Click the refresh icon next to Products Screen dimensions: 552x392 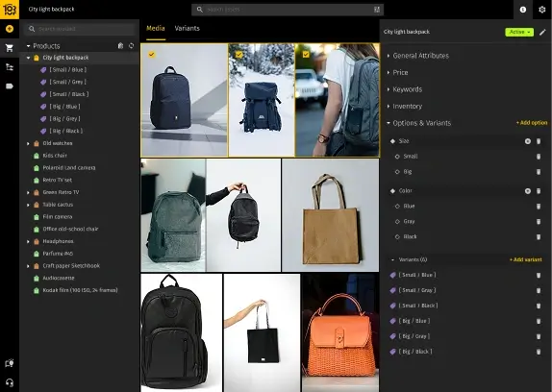132,46
